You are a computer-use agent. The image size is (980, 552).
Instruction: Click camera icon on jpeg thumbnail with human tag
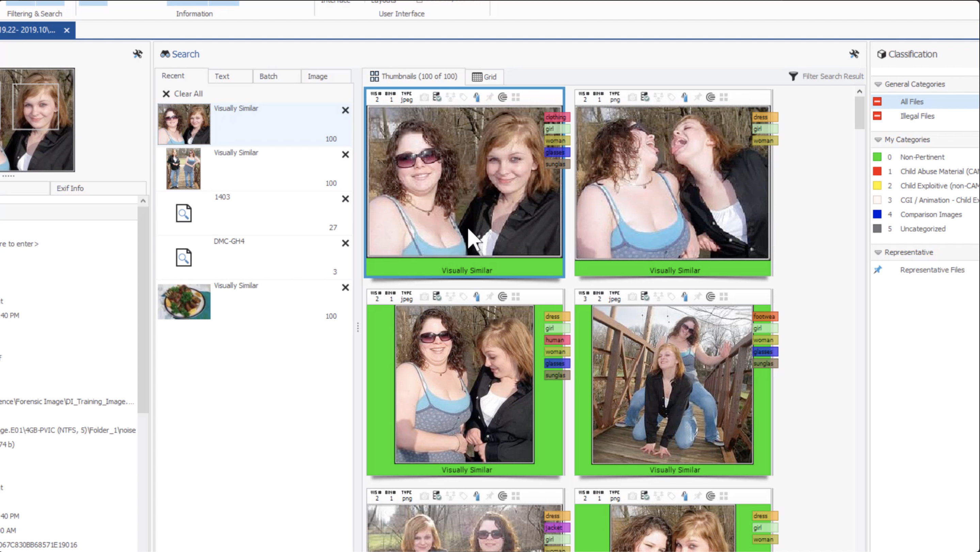424,296
